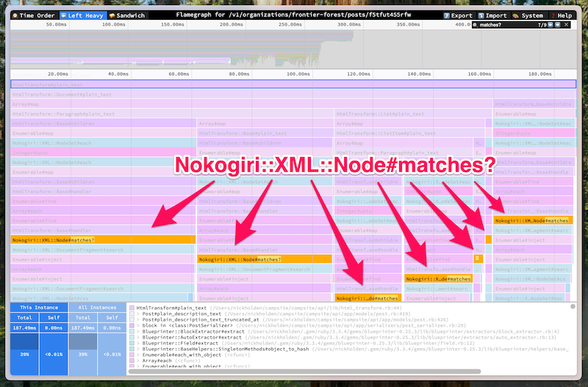Click color swatch beside Blueprinter::Field#extract row
588x387 pixels.
coord(132,343)
